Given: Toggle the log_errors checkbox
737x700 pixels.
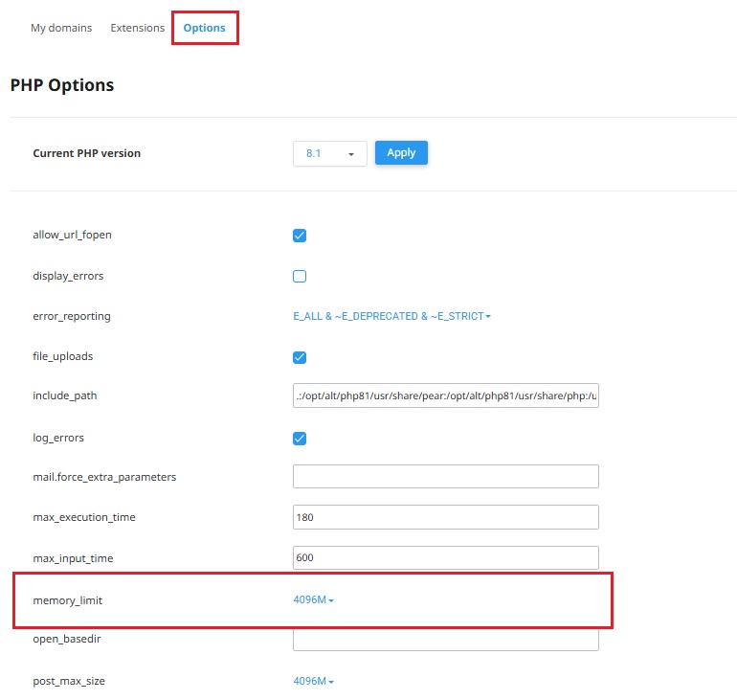Looking at the screenshot, I should coord(300,439).
